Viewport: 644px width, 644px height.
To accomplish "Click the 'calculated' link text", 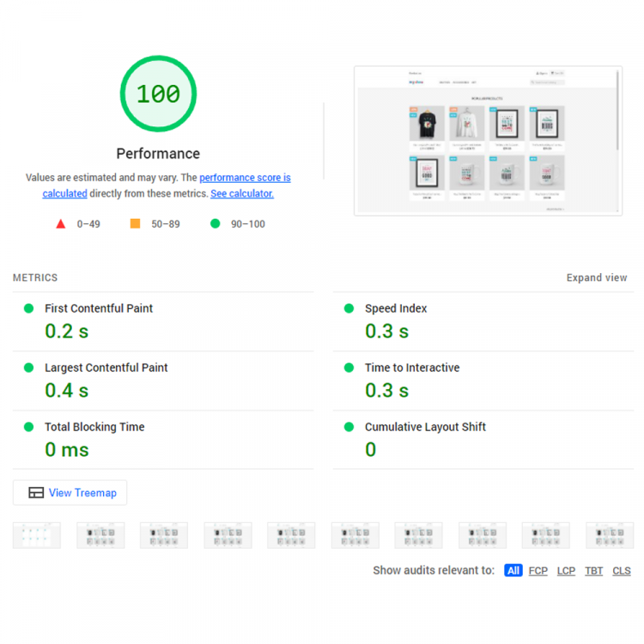I will 65,193.
